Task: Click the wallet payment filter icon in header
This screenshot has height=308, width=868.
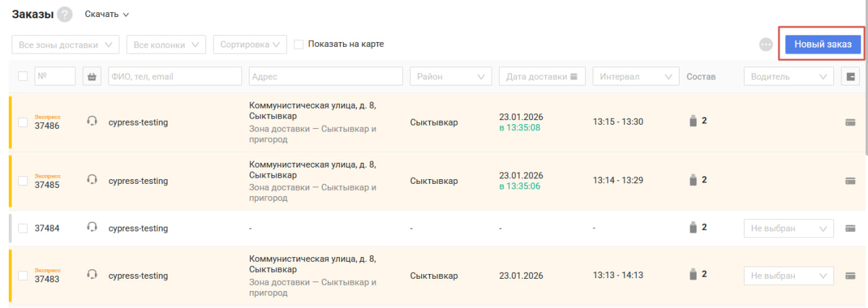Action: click(850, 77)
